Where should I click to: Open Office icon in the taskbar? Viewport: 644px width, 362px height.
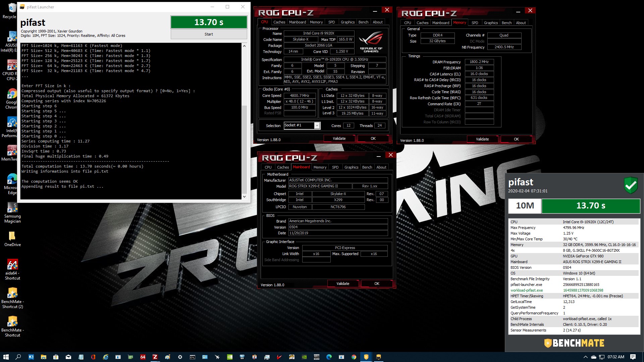point(93,357)
